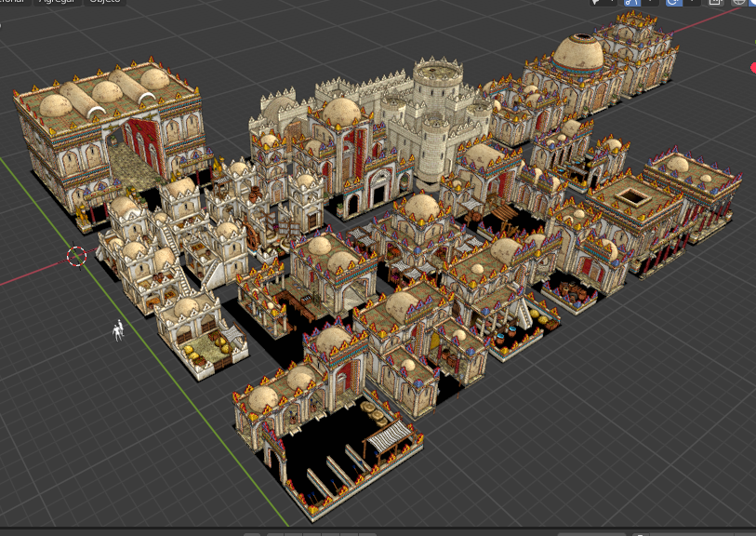Open the Agregar menu
Viewport: 756px width, 536px height.
[57, 2]
